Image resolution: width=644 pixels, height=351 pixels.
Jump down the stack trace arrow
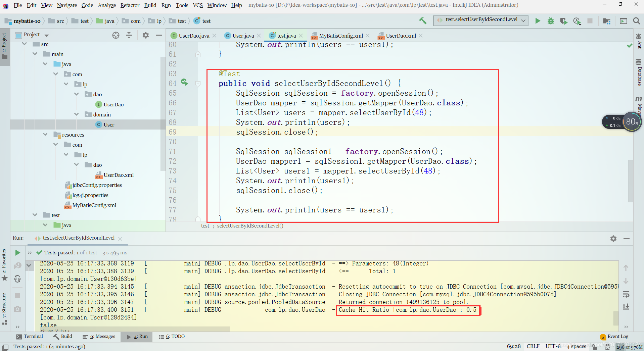click(626, 281)
